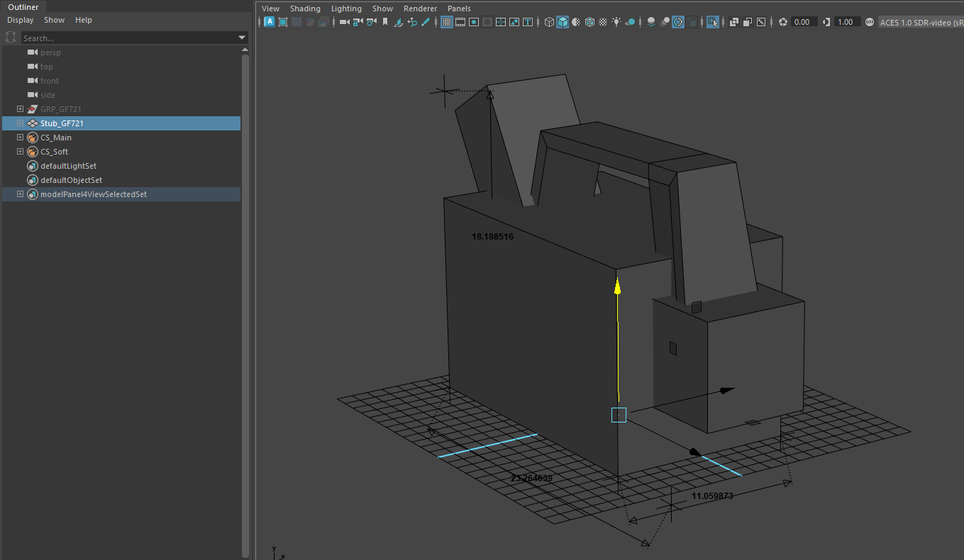The image size is (964, 560).
Task: Click the Depth of Field icon
Action: coord(692,22)
